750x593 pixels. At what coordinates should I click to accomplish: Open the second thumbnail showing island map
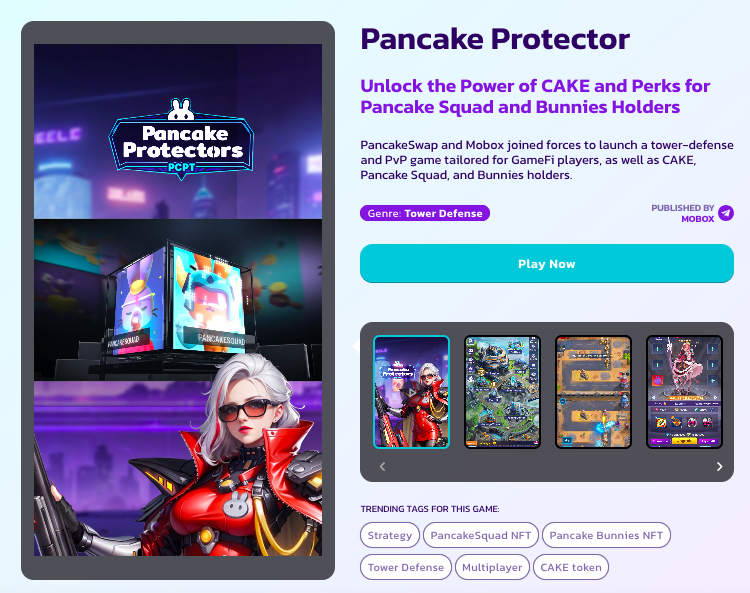coord(502,392)
